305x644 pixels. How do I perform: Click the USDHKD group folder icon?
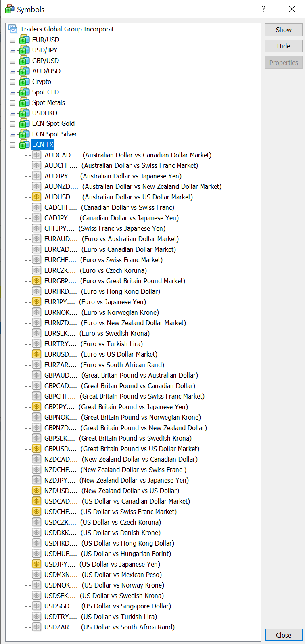pos(24,113)
